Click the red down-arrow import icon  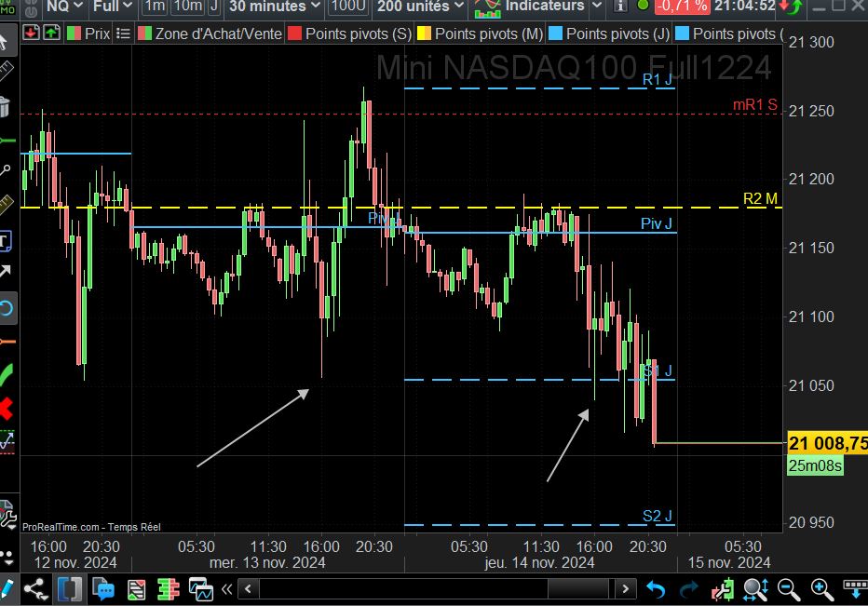31,34
